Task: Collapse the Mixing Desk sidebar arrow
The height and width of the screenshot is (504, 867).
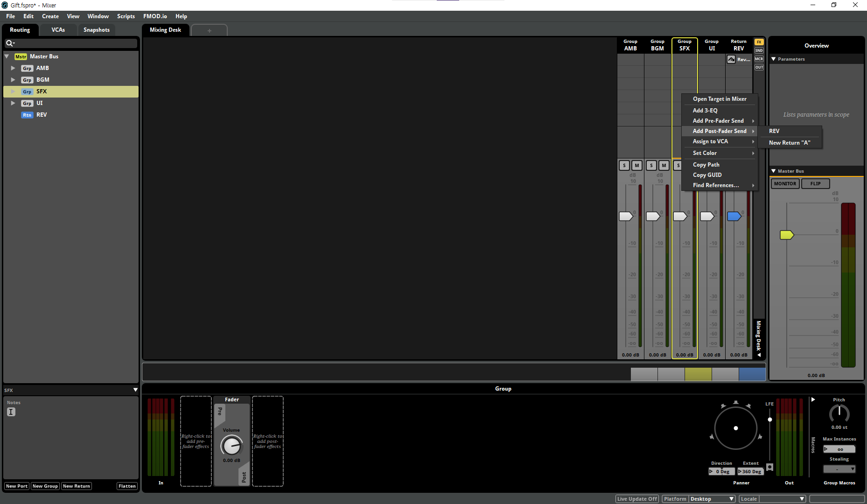Action: (x=759, y=355)
